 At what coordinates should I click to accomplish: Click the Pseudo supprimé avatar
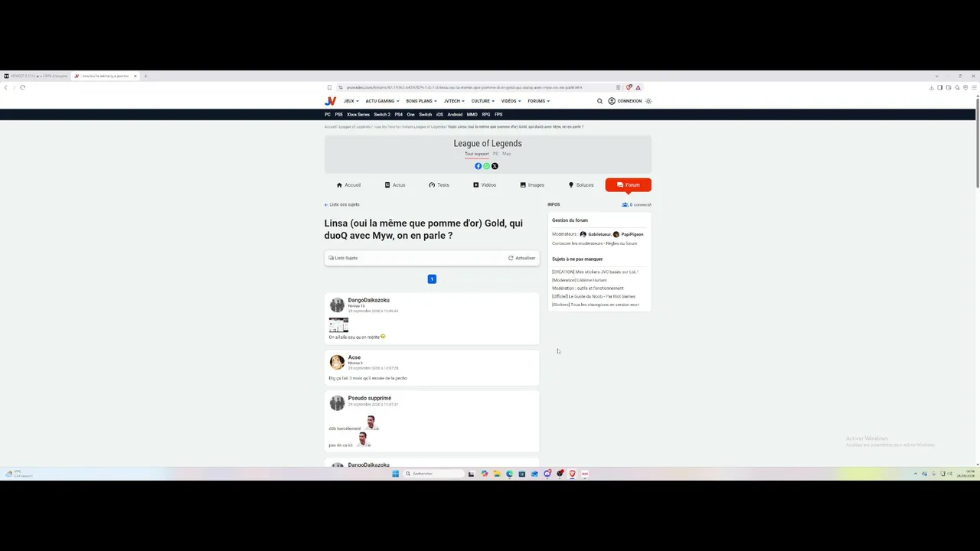(337, 403)
